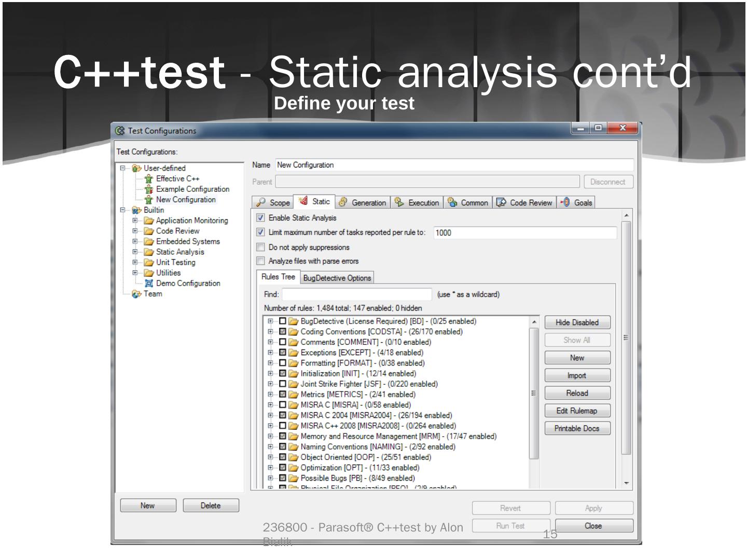This screenshot has height=560, width=747.
Task: Click the BugDetective rule folder icon
Action: (294, 321)
